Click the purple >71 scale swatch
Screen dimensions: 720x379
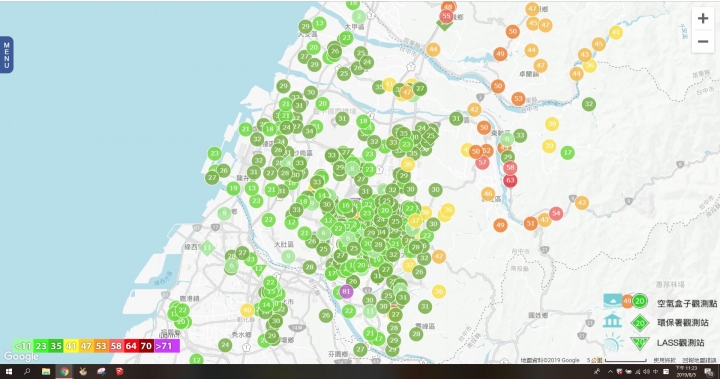click(x=166, y=346)
